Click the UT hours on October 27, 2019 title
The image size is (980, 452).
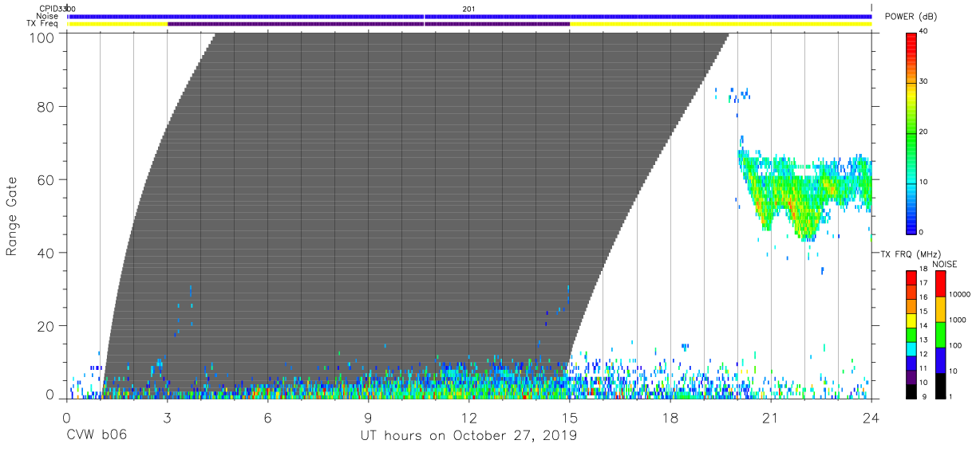(468, 436)
